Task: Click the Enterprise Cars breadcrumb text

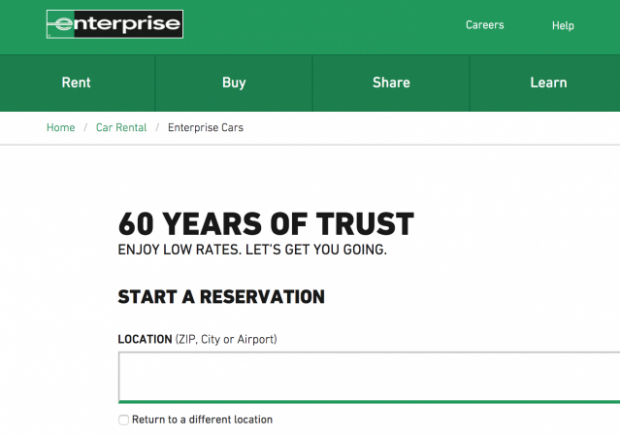Action: pyautogui.click(x=205, y=128)
